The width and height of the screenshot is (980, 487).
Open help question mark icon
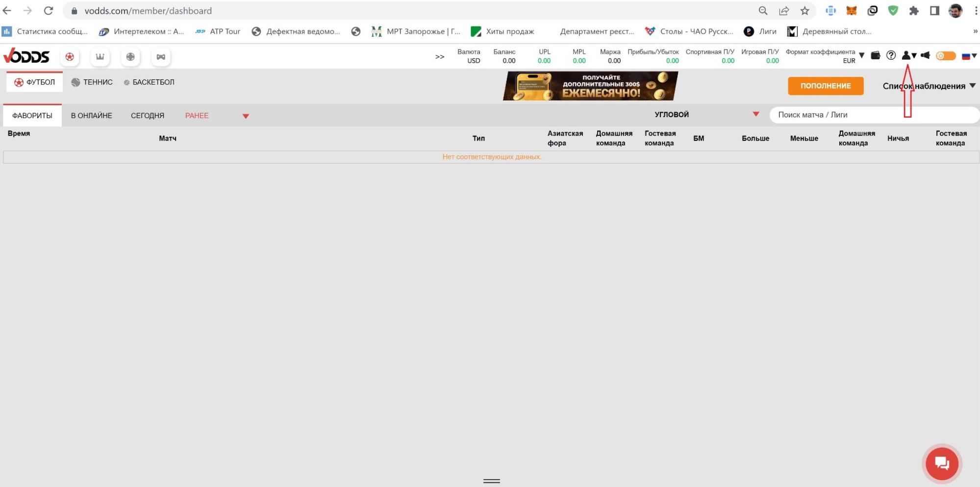tap(891, 55)
